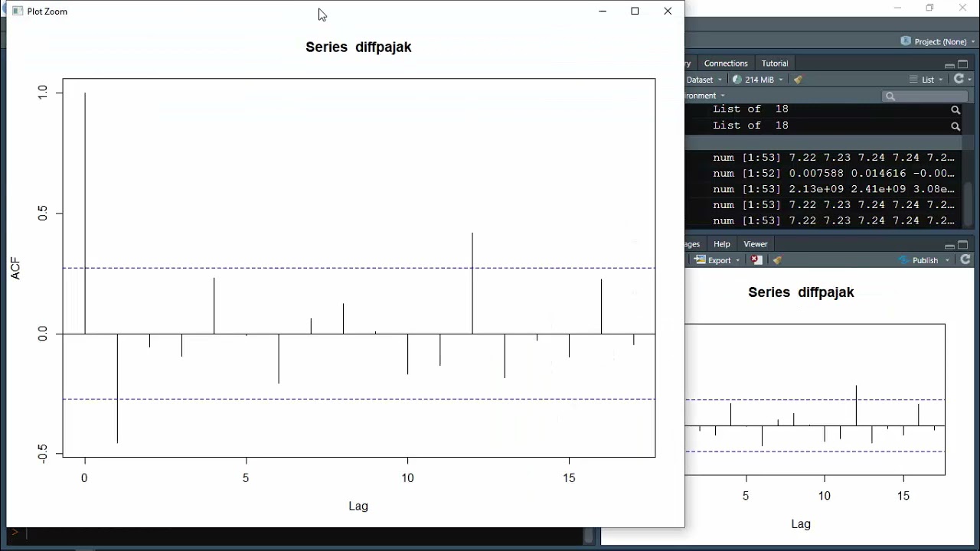The width and height of the screenshot is (980, 551).
Task: Click Plot Zoom window title icon
Action: coord(18,11)
